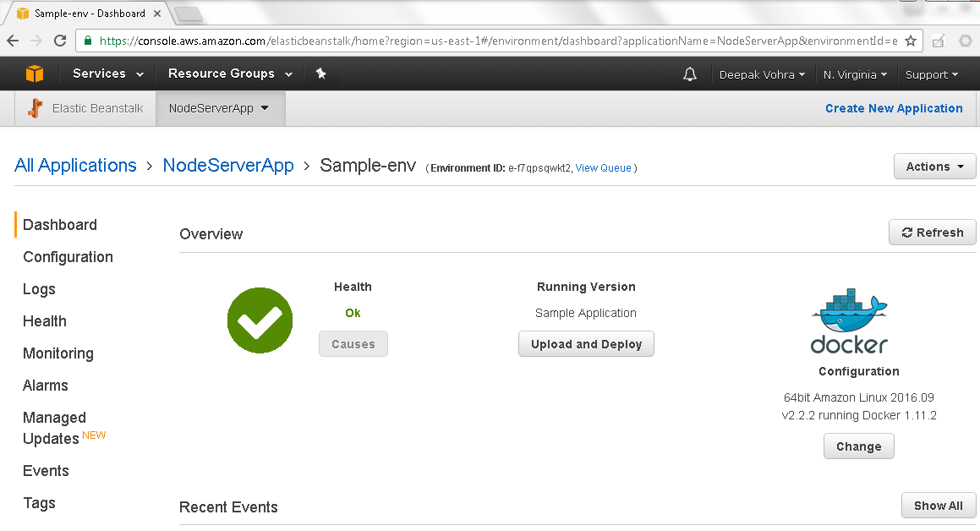Open the NodeServerApp application dropdown
980x531 pixels.
(x=220, y=109)
